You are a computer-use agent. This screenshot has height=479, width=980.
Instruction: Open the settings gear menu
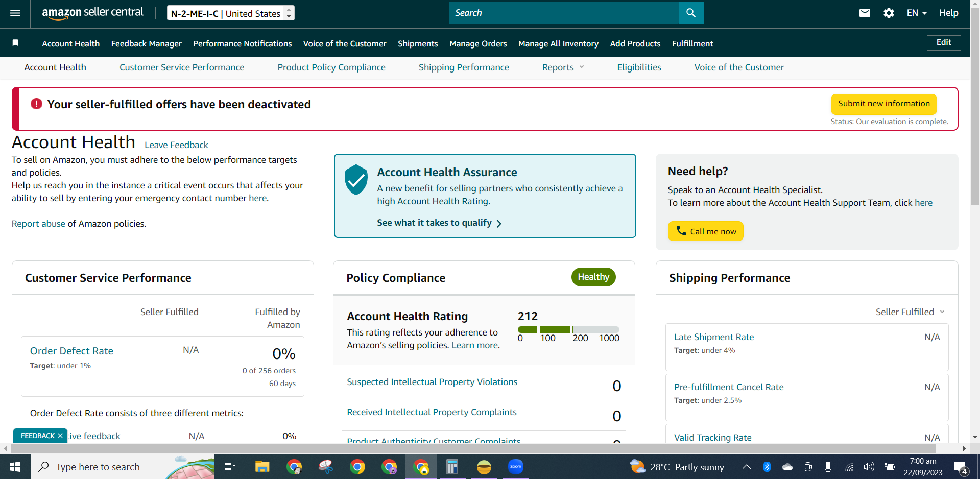tap(889, 13)
